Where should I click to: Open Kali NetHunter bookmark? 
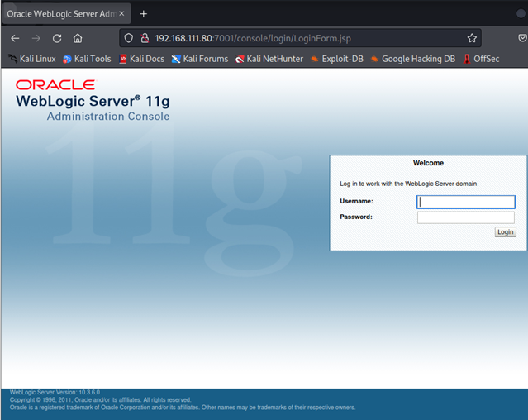269,59
